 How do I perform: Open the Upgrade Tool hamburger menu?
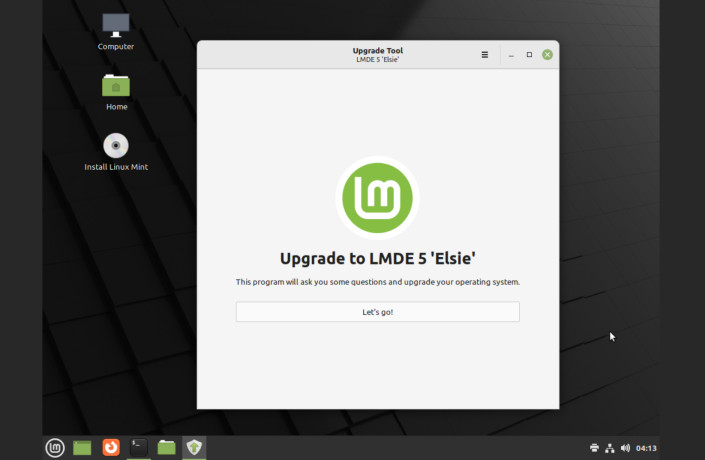click(x=484, y=55)
